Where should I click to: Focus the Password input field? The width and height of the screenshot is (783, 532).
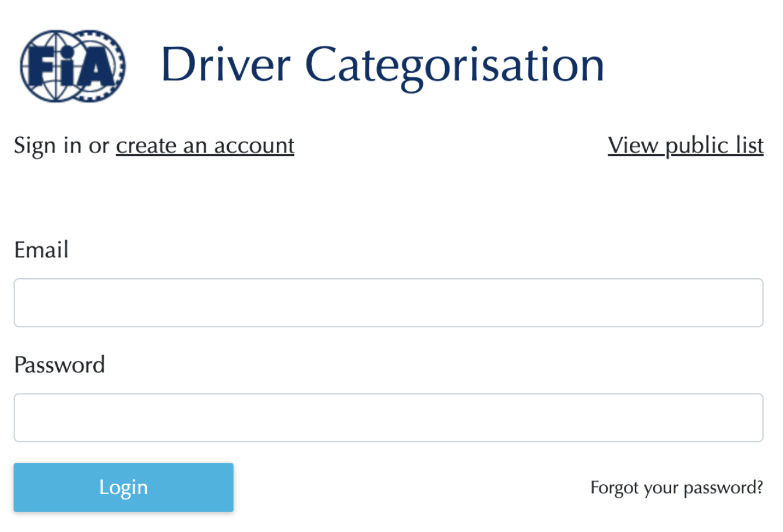(x=388, y=418)
